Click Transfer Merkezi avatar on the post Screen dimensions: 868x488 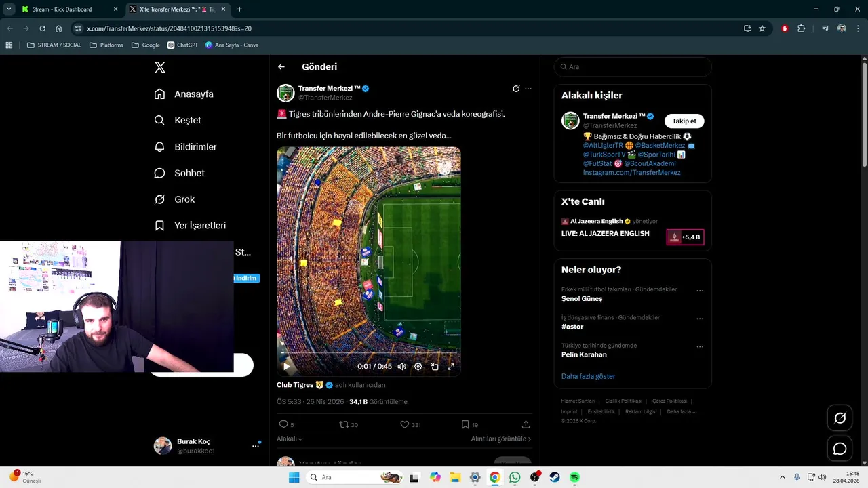pos(285,93)
